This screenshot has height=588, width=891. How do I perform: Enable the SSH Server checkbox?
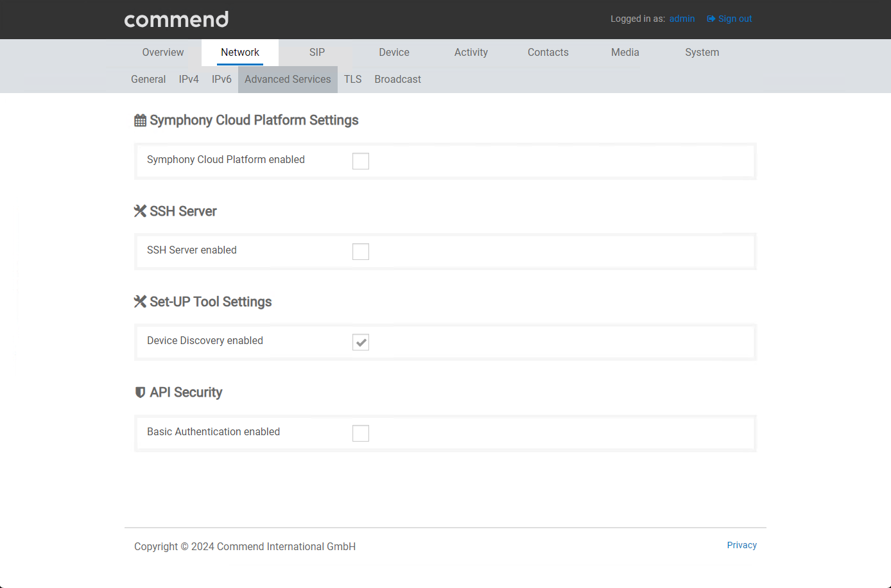(361, 252)
